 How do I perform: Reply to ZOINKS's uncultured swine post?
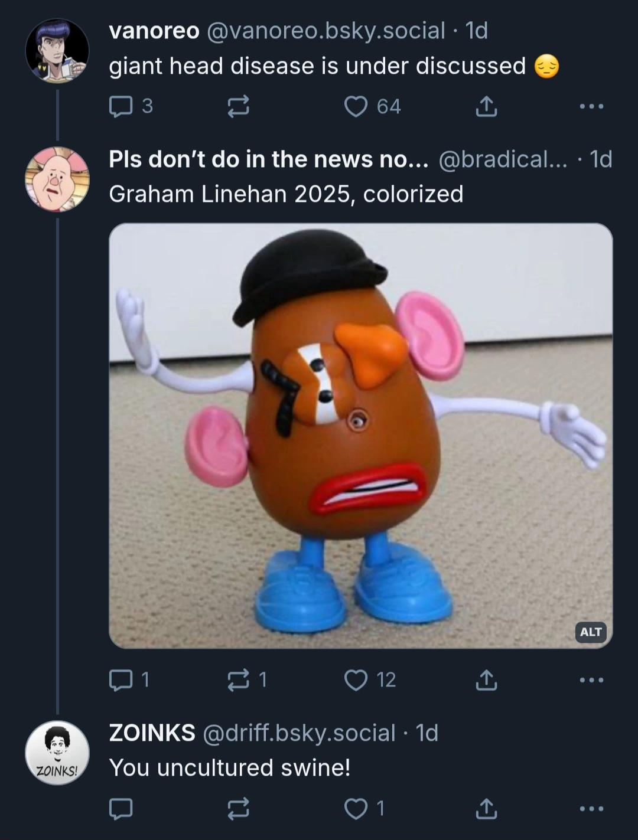click(x=121, y=809)
